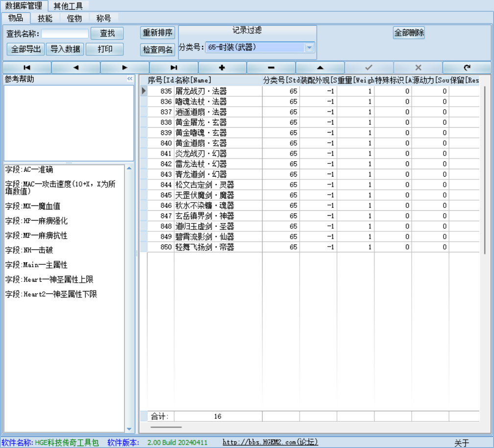Click the 查找名称 search input field
This screenshot has height=448, width=494.
pos(65,34)
